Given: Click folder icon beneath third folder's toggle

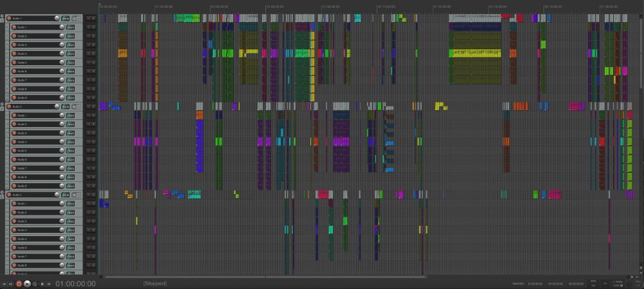Looking at the screenshot, I should [x=2, y=197].
